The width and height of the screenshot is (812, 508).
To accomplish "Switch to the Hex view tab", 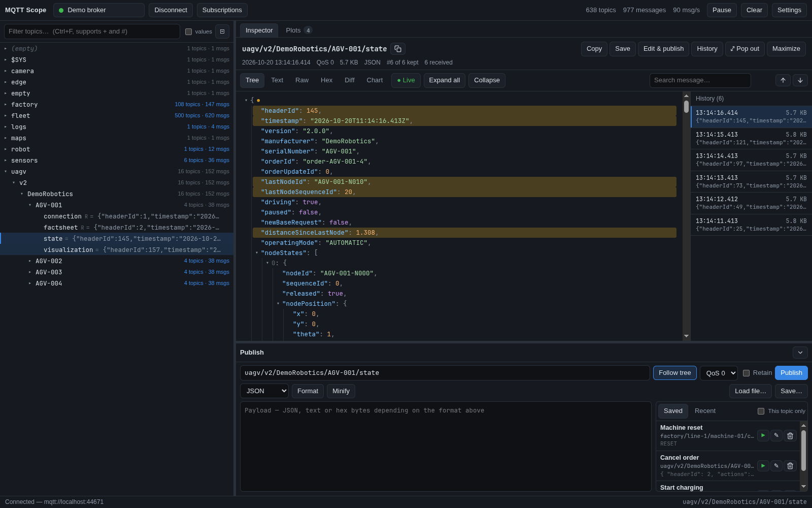I will pyautogui.click(x=327, y=80).
